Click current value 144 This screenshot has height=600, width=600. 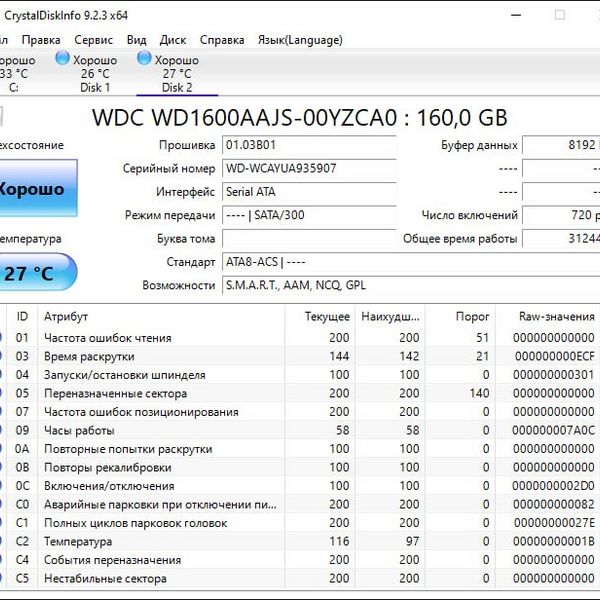tap(339, 356)
